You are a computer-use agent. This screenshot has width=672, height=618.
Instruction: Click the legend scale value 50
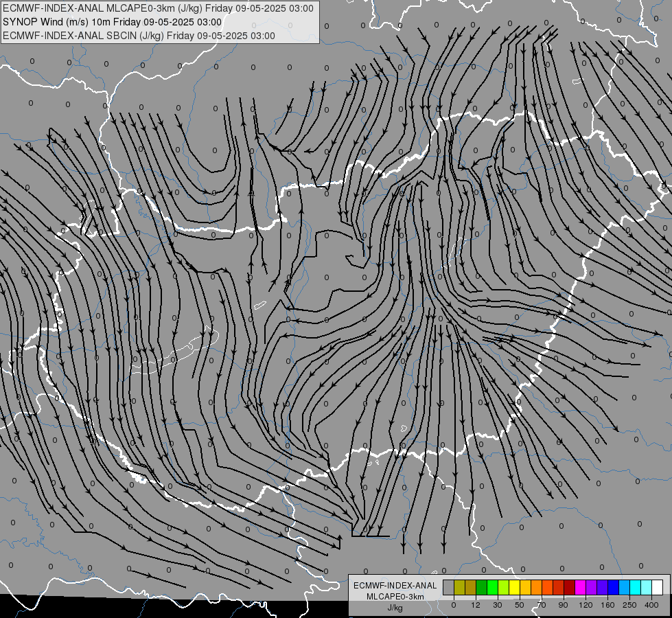tap(520, 605)
